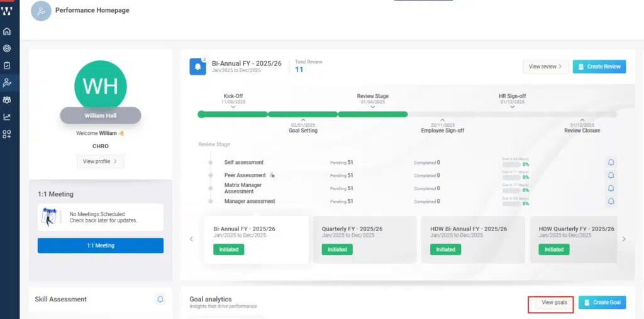Click the Skill Assessment heading

[61, 300]
